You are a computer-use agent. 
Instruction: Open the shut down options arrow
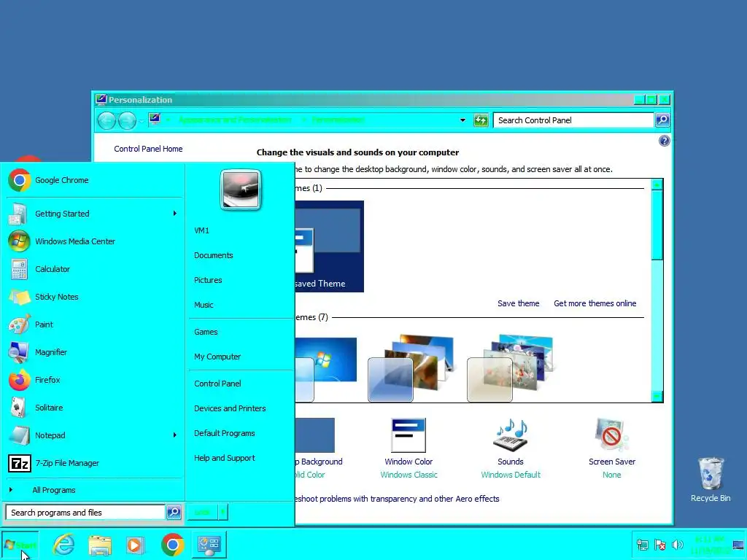pyautogui.click(x=222, y=513)
